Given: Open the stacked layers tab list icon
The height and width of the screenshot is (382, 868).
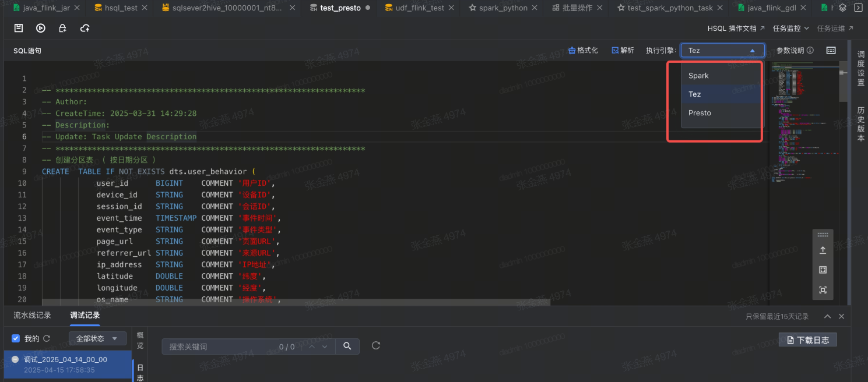Looking at the screenshot, I should pyautogui.click(x=843, y=8).
